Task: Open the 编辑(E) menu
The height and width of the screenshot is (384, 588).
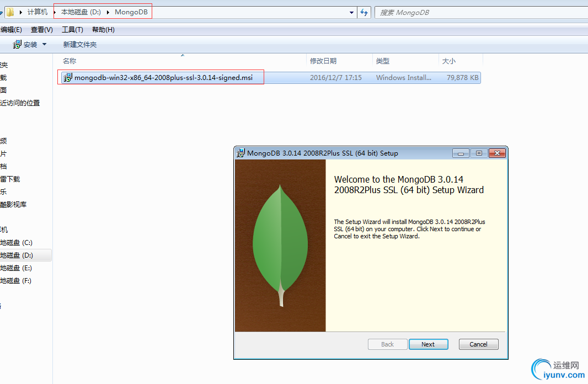Action: click(11, 30)
